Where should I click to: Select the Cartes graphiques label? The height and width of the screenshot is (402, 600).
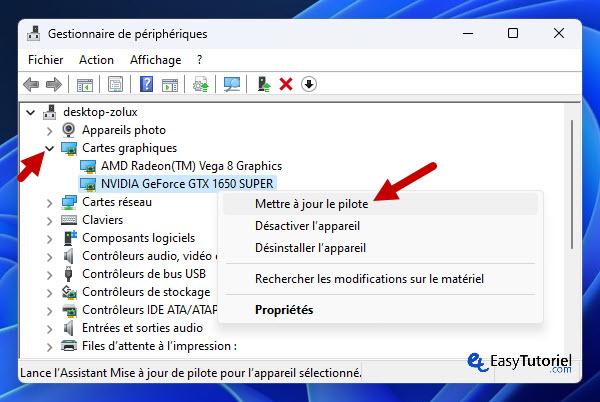(129, 148)
